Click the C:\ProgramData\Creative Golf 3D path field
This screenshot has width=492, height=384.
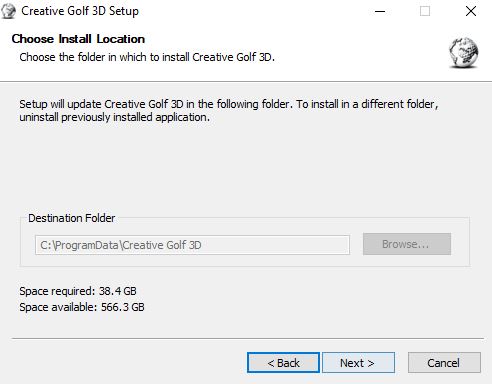(x=192, y=245)
